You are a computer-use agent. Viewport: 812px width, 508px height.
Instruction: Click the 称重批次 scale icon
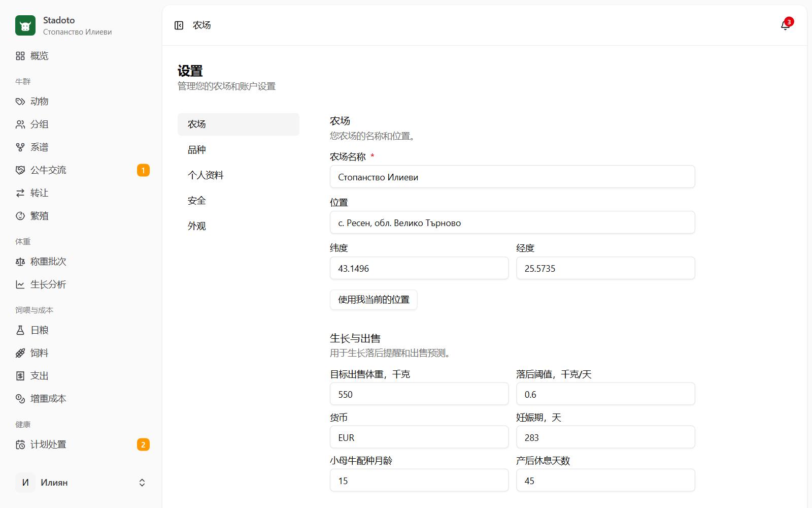(x=20, y=262)
